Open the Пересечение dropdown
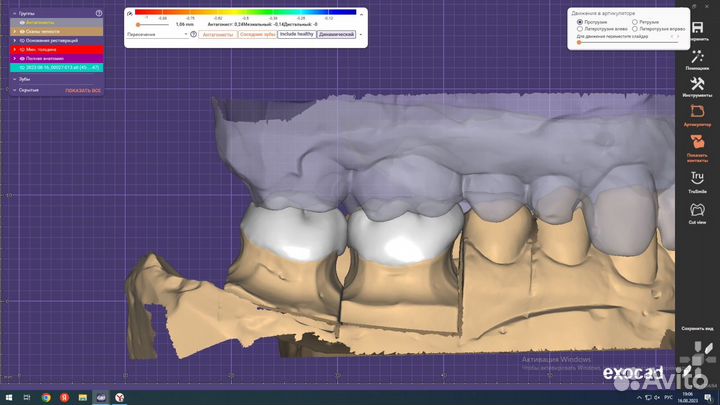This screenshot has width=720, height=405. pos(157,34)
